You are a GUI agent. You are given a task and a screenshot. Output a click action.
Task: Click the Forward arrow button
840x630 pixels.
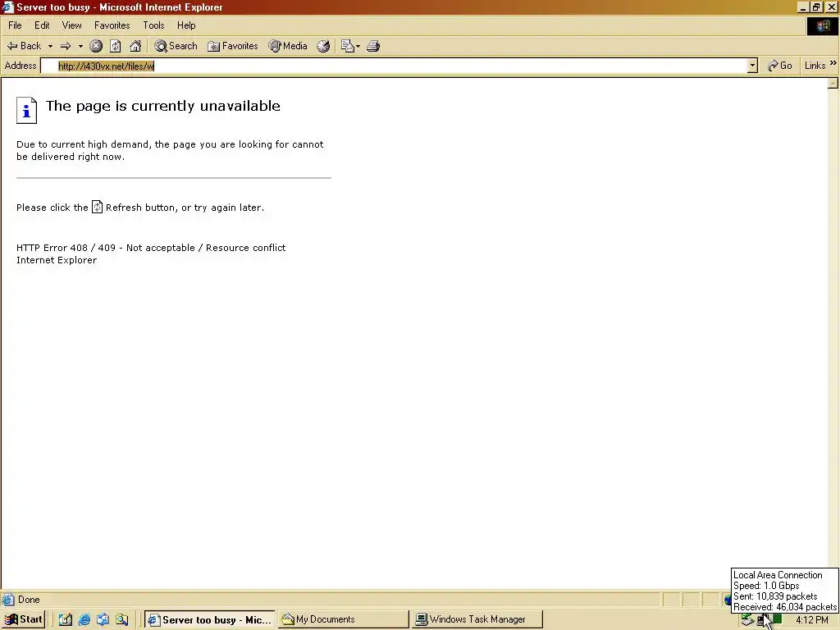(x=66, y=46)
